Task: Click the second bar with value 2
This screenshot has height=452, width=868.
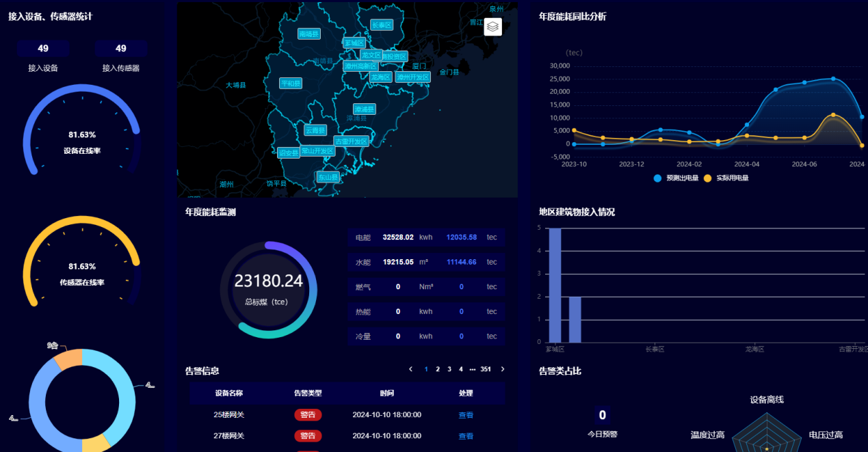Action: (x=575, y=319)
